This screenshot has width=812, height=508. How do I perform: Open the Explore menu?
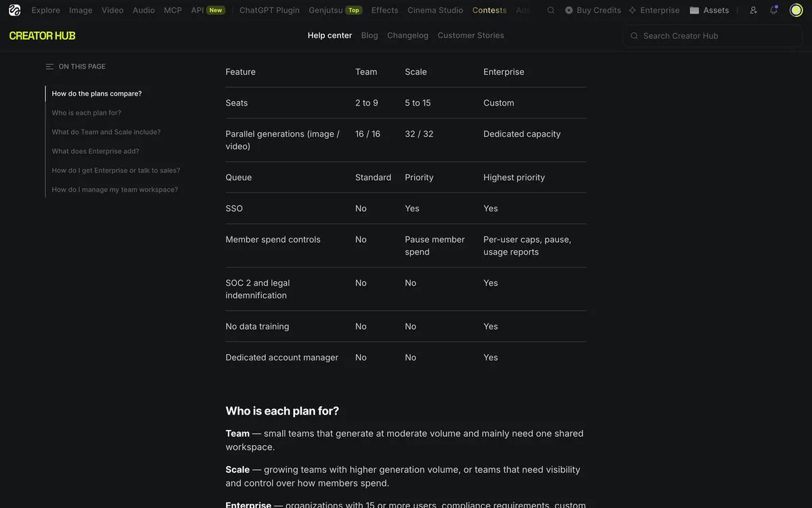coord(46,10)
